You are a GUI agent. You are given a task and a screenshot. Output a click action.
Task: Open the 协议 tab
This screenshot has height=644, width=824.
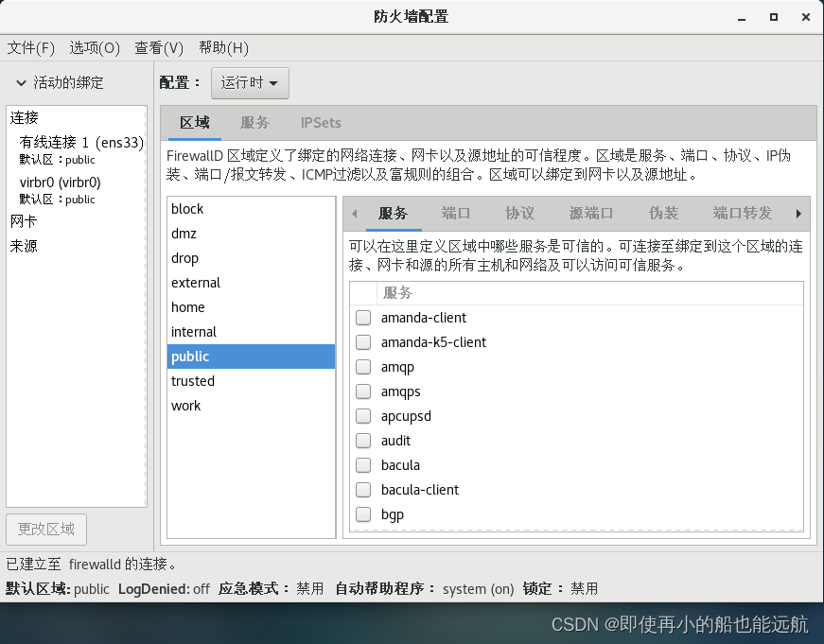pos(519,214)
